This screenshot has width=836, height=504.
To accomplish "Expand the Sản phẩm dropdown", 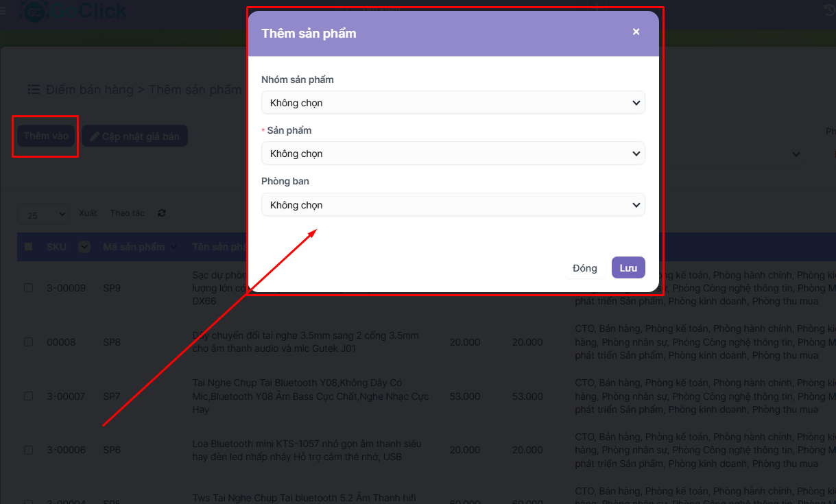I will (x=453, y=154).
